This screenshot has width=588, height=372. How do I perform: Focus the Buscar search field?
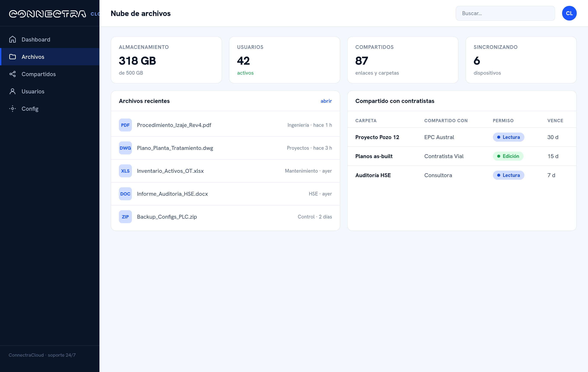point(505,13)
